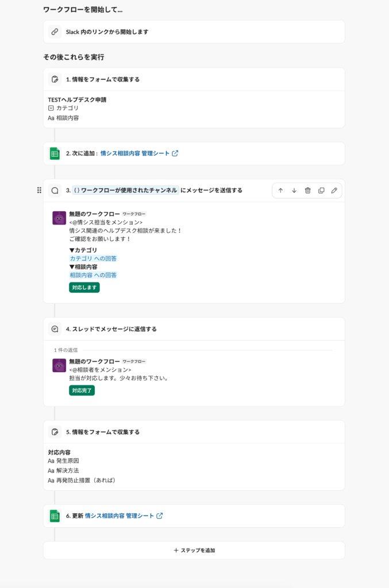Click the form icon on step 5
Screen dimensions: 389x588
[55, 432]
